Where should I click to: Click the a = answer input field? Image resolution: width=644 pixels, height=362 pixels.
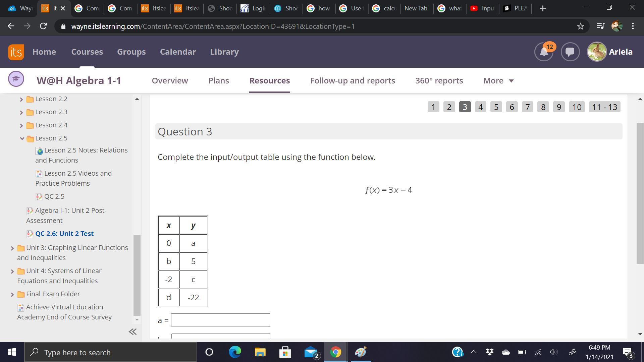pyautogui.click(x=220, y=320)
